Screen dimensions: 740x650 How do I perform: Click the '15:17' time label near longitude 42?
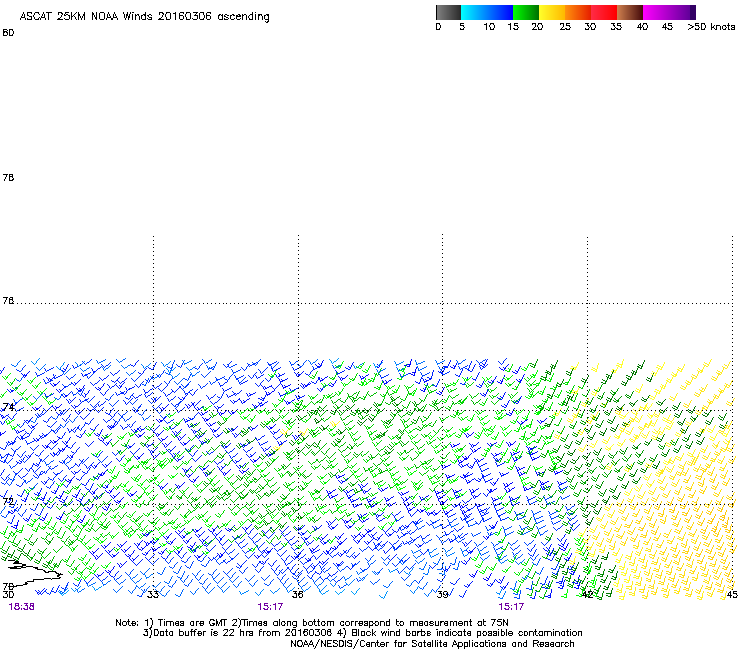click(511, 607)
